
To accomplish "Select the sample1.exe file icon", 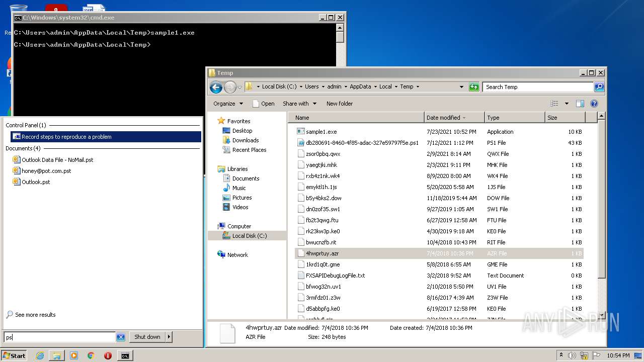I will (x=301, y=132).
